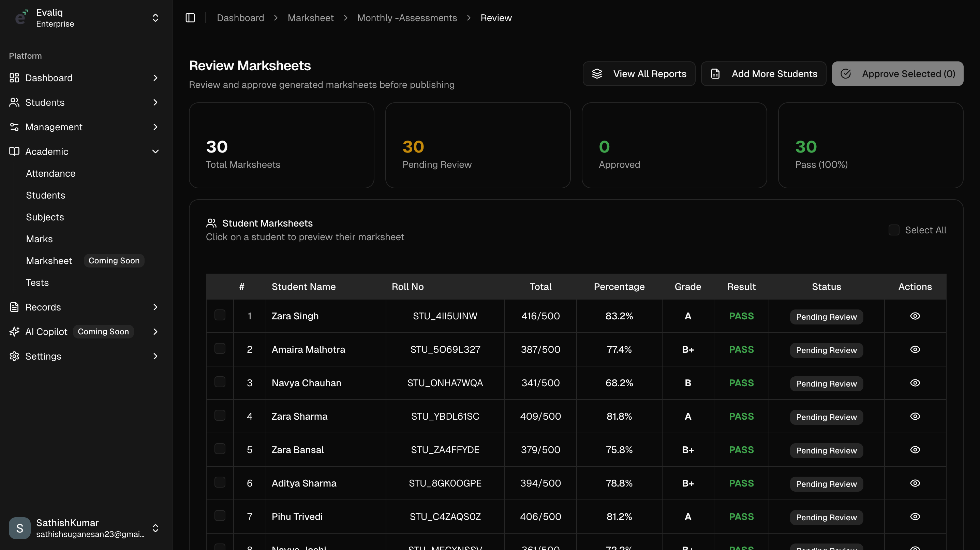This screenshot has height=550, width=980.
Task: Open Attendance under Academic
Action: point(50,174)
